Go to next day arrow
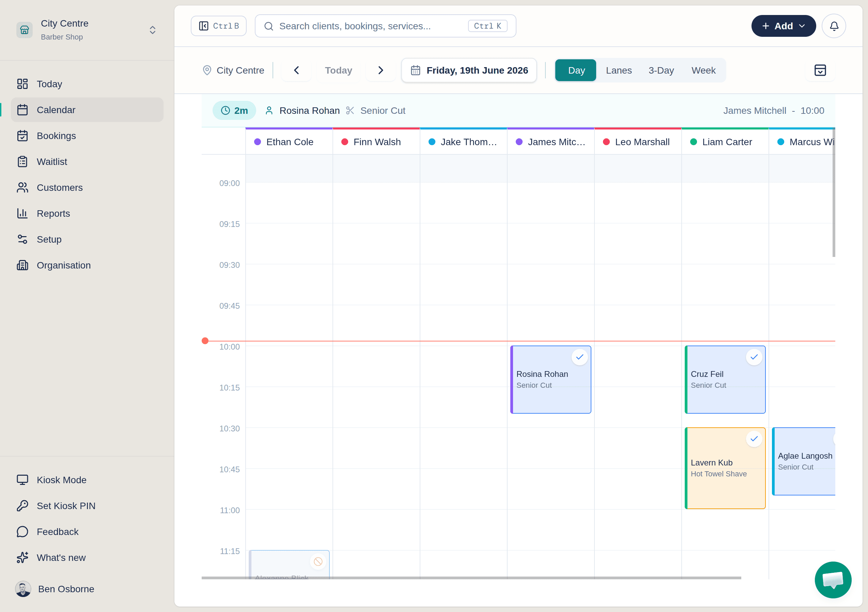This screenshot has width=868, height=612. pos(381,70)
